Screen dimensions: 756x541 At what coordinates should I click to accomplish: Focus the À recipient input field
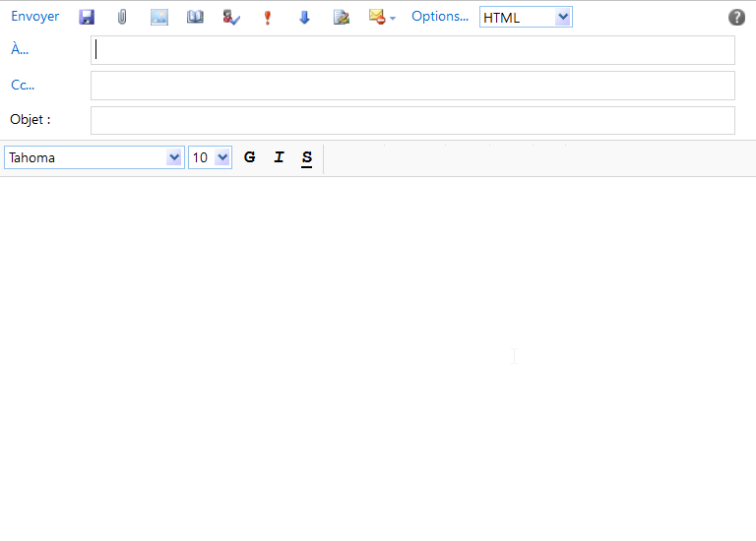point(412,50)
